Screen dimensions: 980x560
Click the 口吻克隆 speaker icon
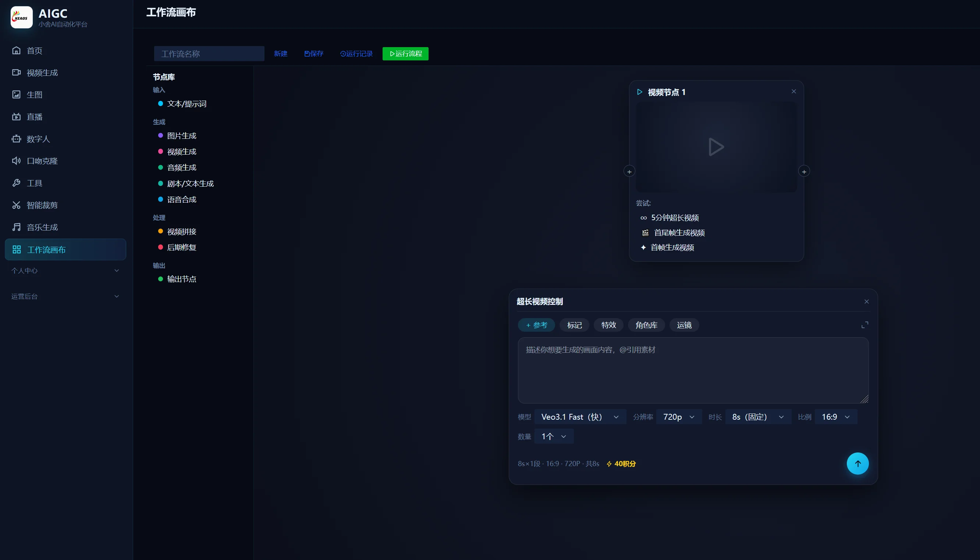[16, 161]
